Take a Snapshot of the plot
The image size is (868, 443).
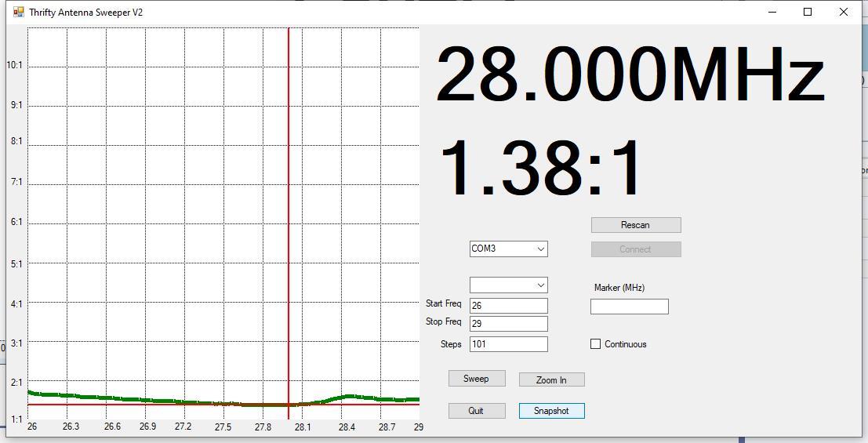coord(551,411)
